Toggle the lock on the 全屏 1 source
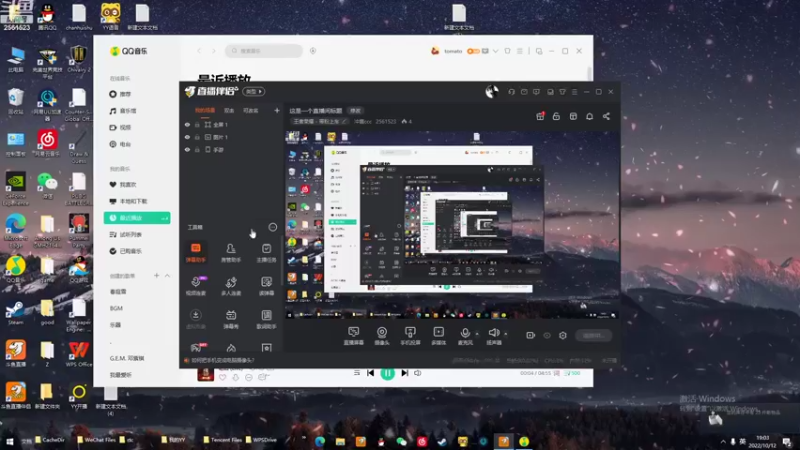Image resolution: width=800 pixels, height=450 pixels. point(197,124)
